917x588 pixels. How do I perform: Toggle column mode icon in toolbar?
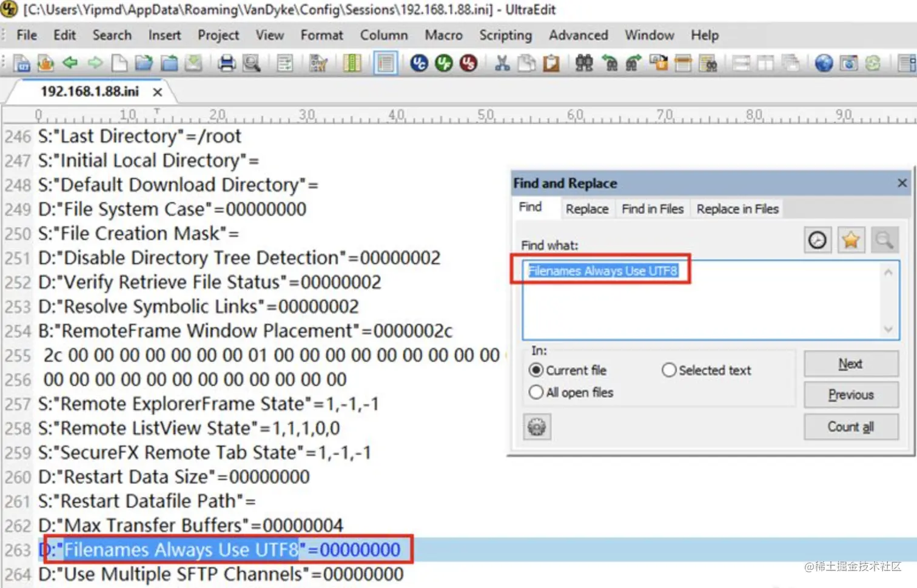[352, 62]
